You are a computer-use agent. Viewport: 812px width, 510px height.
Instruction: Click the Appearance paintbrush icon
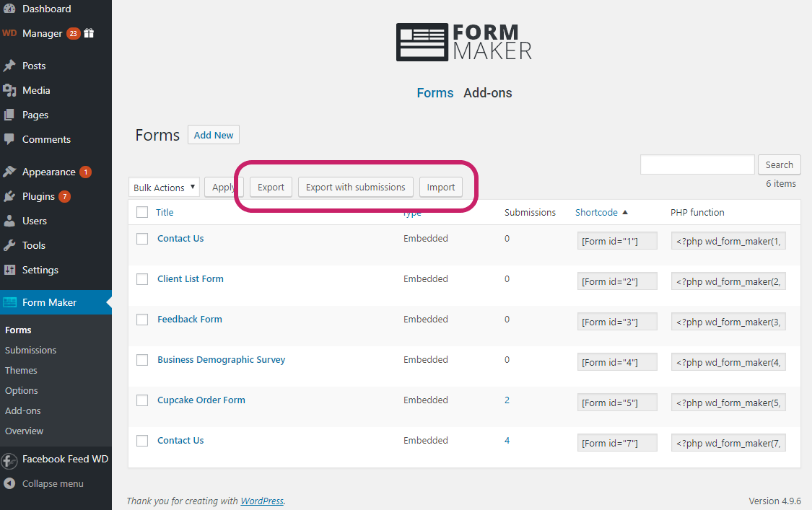9,172
